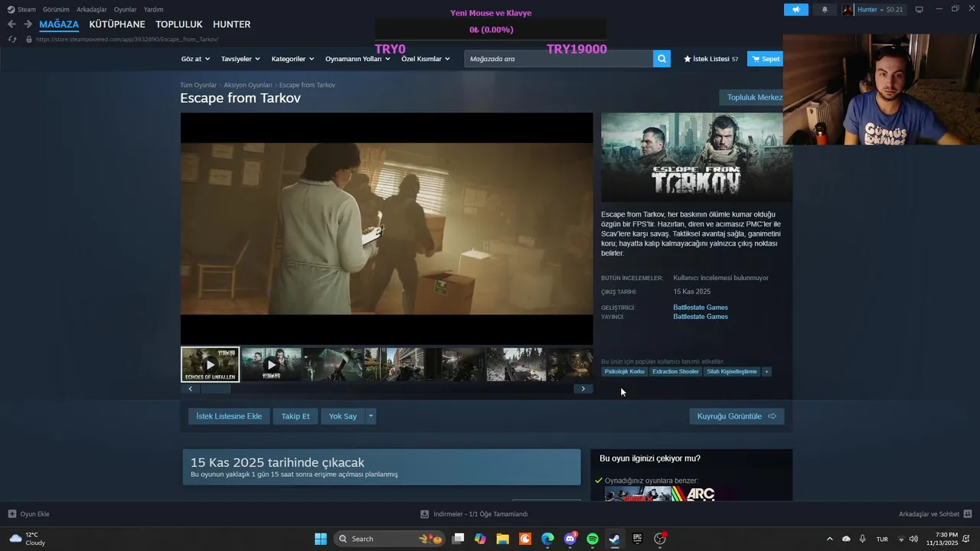Click the magnifier search button
Screen dimensions: 980x551
coord(661,59)
